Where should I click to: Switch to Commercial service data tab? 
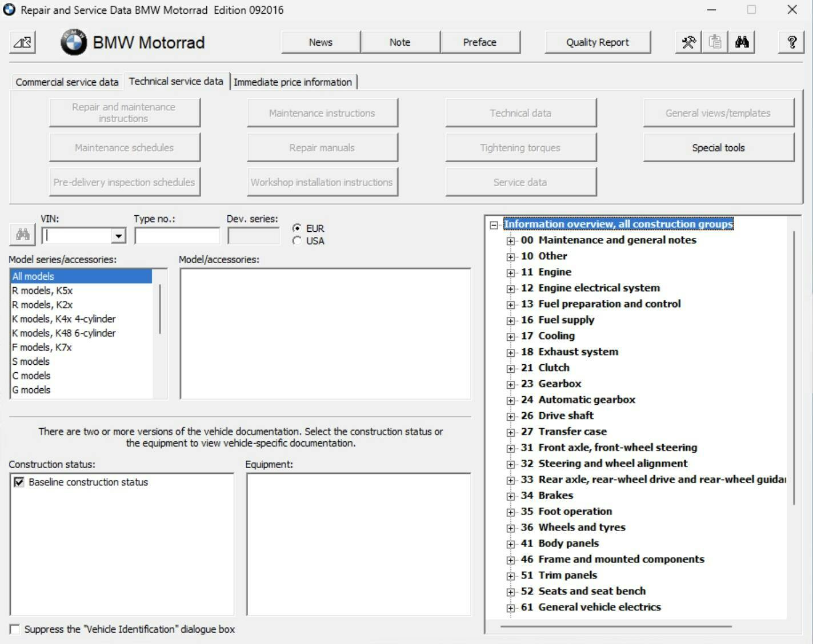[x=67, y=82]
